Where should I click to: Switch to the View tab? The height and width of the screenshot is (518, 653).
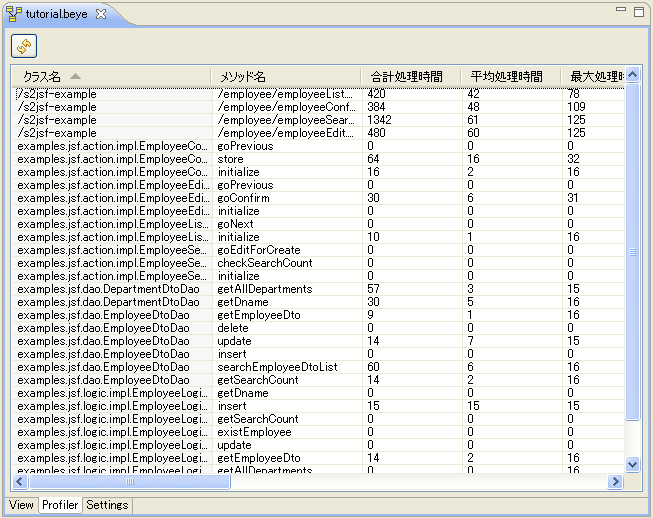tap(21, 505)
